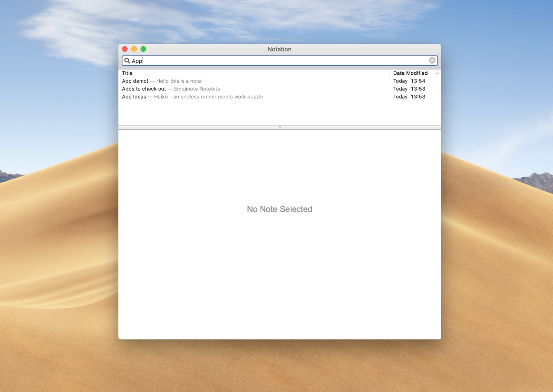Click the magnifying glass search icon

pyautogui.click(x=127, y=61)
